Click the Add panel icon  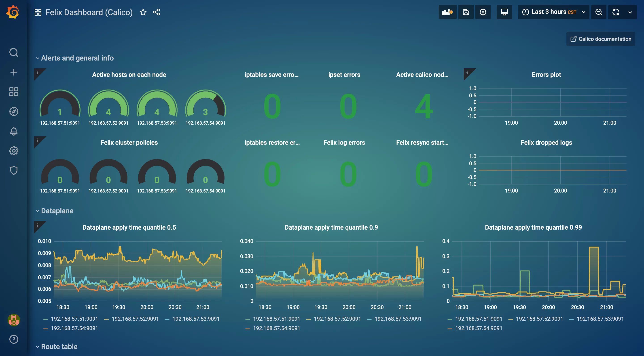[x=447, y=12]
